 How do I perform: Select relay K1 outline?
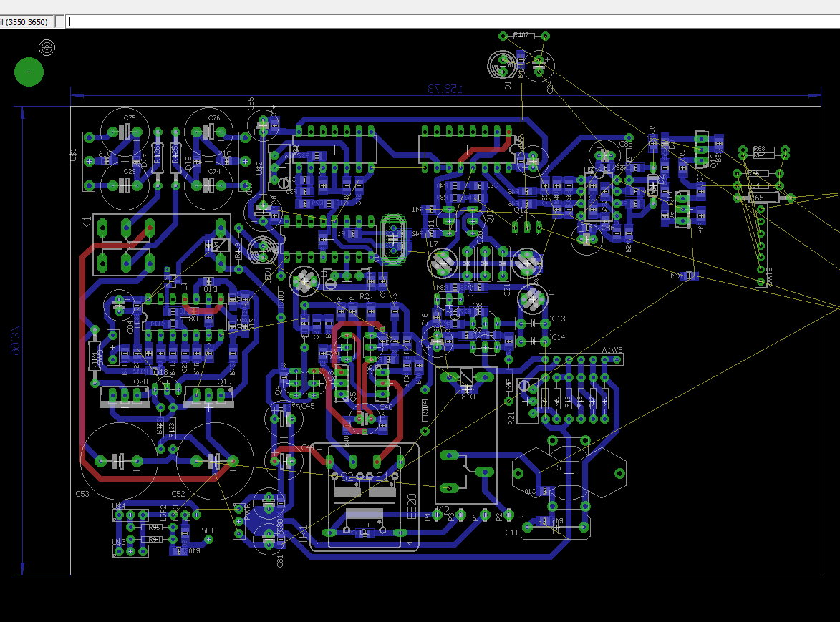162,246
